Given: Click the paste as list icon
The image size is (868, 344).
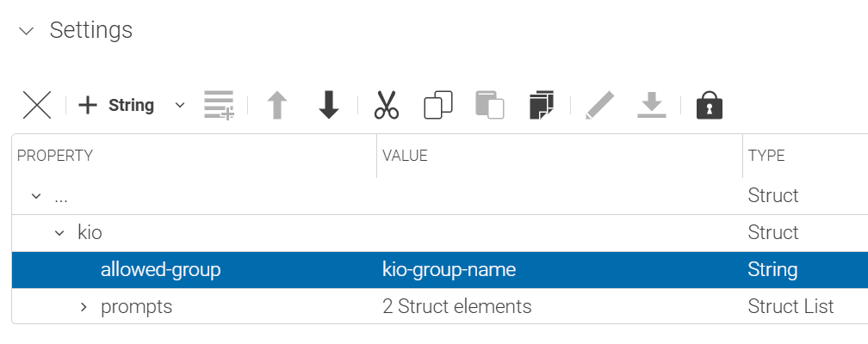Looking at the screenshot, I should tap(541, 105).
